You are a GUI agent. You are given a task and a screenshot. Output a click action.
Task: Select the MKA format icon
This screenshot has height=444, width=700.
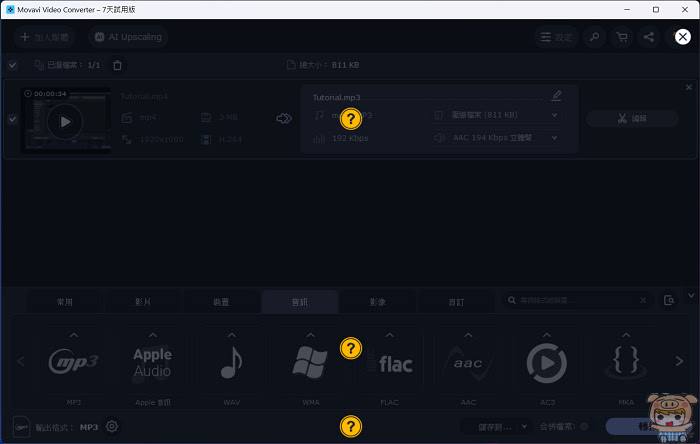click(626, 362)
